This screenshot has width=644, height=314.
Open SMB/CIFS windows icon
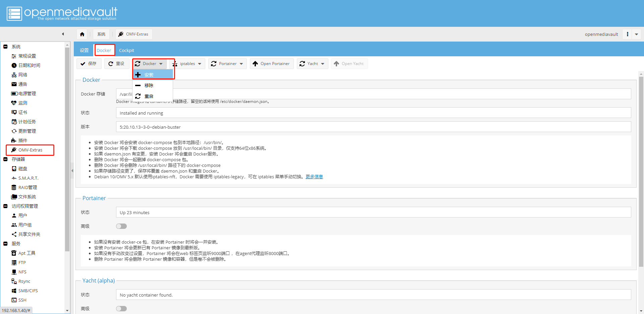coord(14,291)
